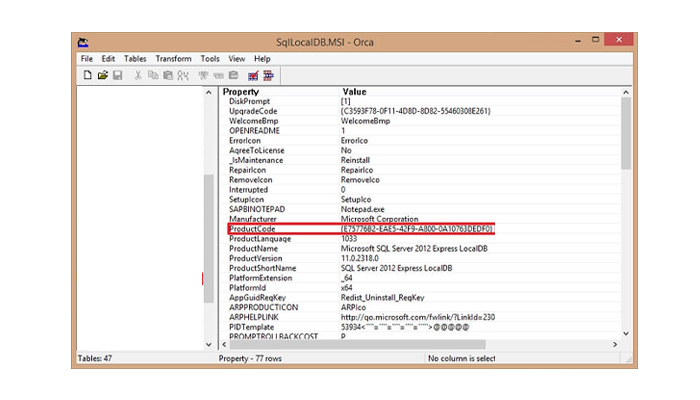Click the Find binoculars icon
700x400 pixels.
tap(183, 75)
